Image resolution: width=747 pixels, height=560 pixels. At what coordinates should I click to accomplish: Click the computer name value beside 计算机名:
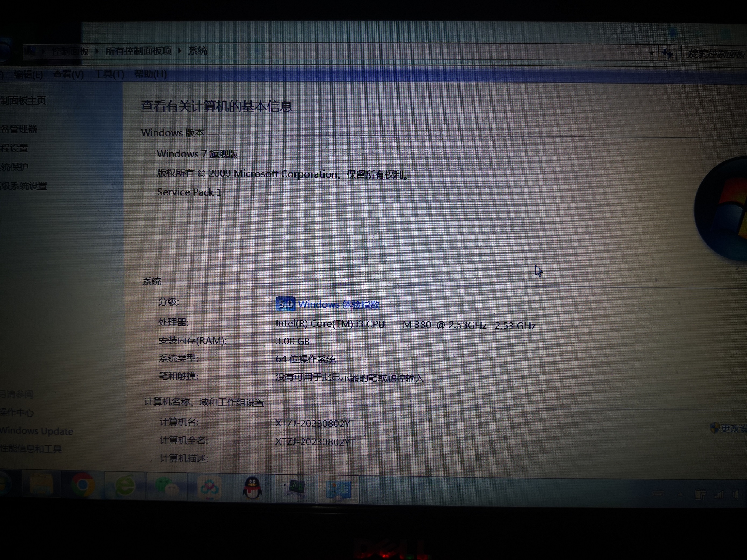click(315, 423)
